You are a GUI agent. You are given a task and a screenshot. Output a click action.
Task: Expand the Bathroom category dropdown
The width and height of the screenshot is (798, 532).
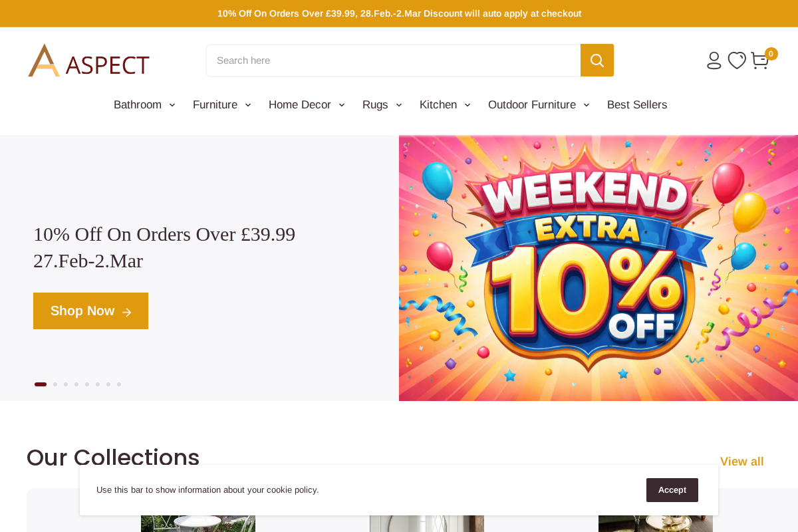tap(144, 104)
